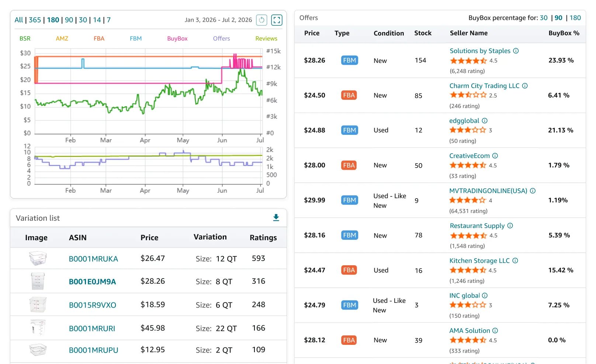The height and width of the screenshot is (364, 596).
Task: Click the Price column header in Offers
Action: 312,33
